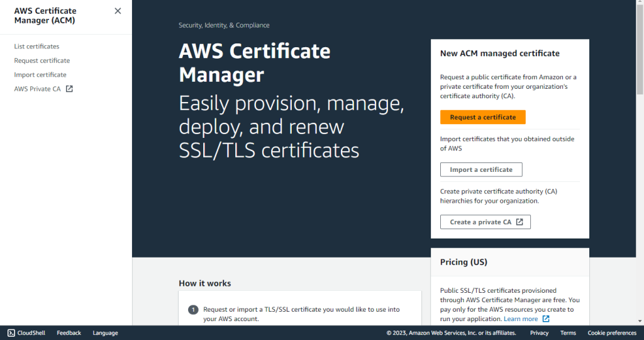This screenshot has height=340, width=644.
Task: Open the Terms link in footer
Action: pyautogui.click(x=568, y=333)
